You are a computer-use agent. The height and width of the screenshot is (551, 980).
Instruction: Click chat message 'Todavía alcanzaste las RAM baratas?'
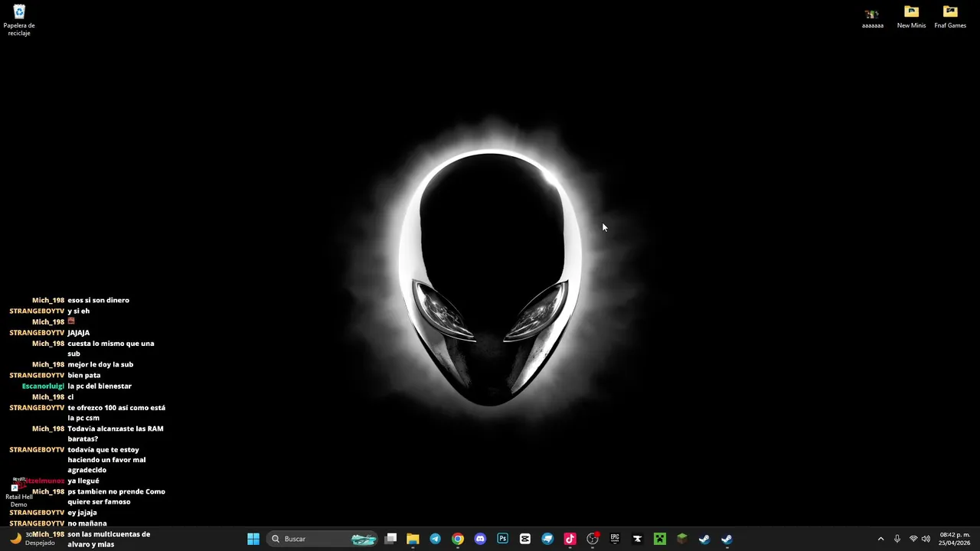[116, 434]
